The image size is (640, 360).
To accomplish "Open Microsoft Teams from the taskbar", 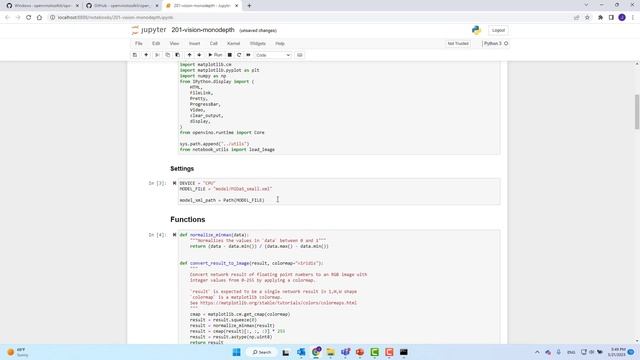I will click(345, 352).
